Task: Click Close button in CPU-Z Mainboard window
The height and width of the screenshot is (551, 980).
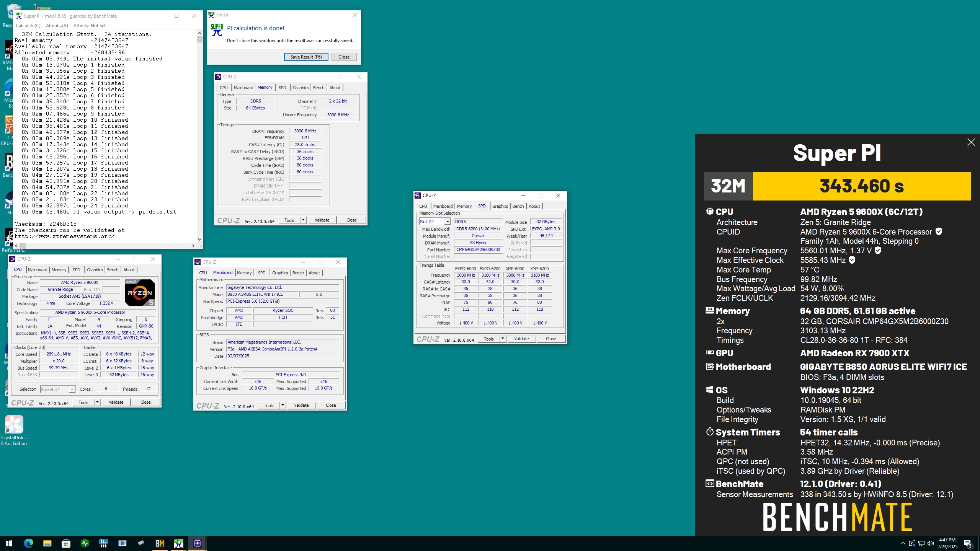Action: pyautogui.click(x=331, y=405)
